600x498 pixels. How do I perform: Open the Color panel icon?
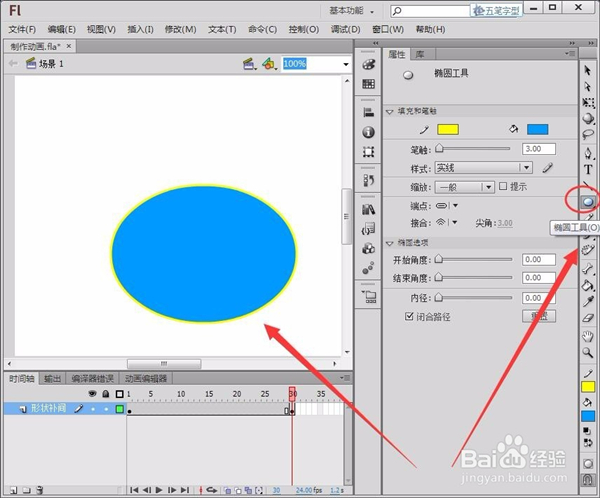(x=368, y=64)
